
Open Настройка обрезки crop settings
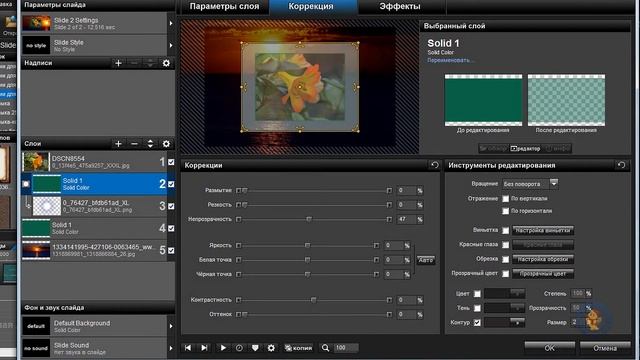pyautogui.click(x=543, y=259)
